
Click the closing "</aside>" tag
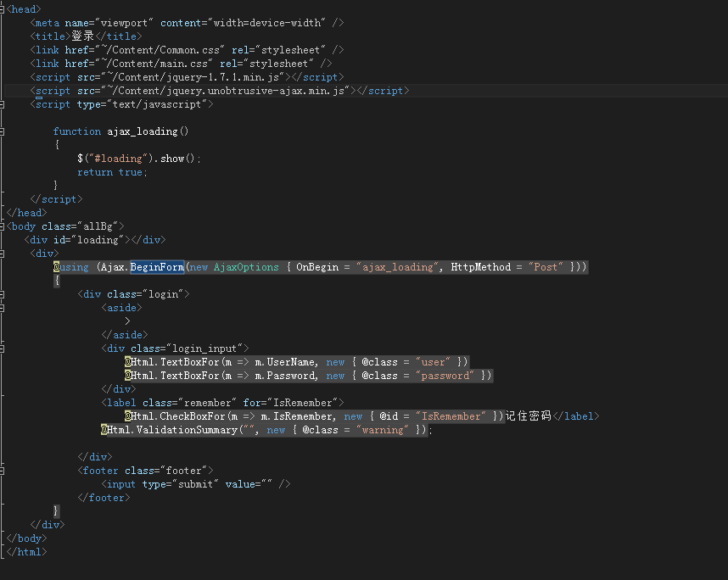pyautogui.click(x=125, y=335)
